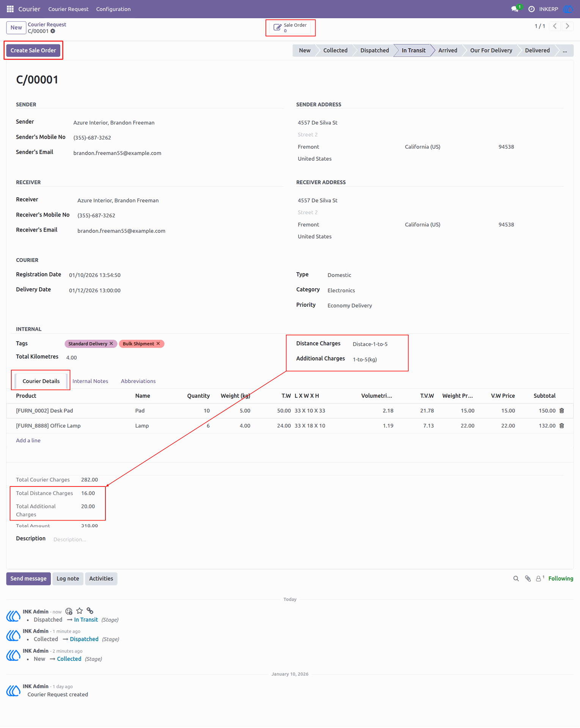The width and height of the screenshot is (580, 728).
Task: Open the apps grid menu icon
Action: click(10, 9)
